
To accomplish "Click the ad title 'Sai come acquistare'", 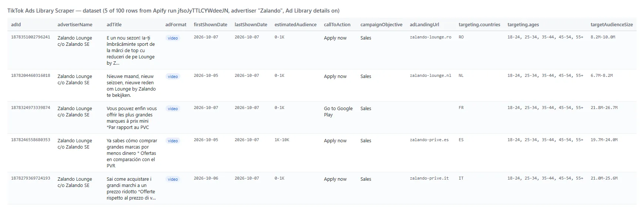I will 131,188.
